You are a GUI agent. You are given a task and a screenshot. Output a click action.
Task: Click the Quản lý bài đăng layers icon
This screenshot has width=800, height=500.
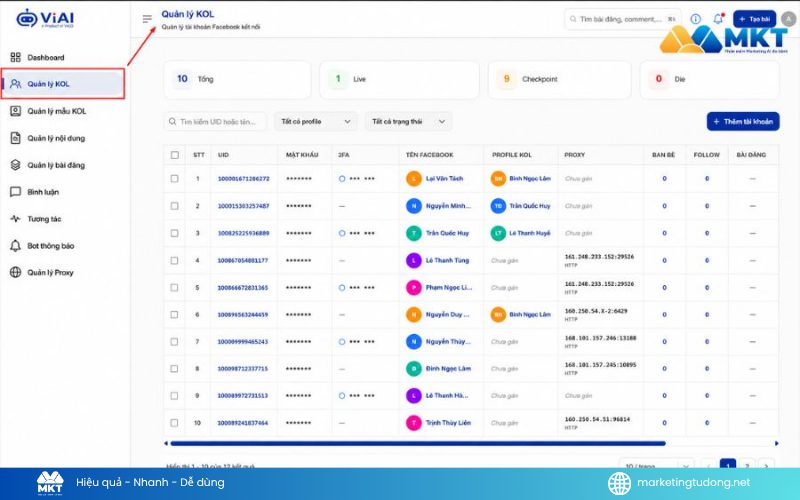[16, 165]
